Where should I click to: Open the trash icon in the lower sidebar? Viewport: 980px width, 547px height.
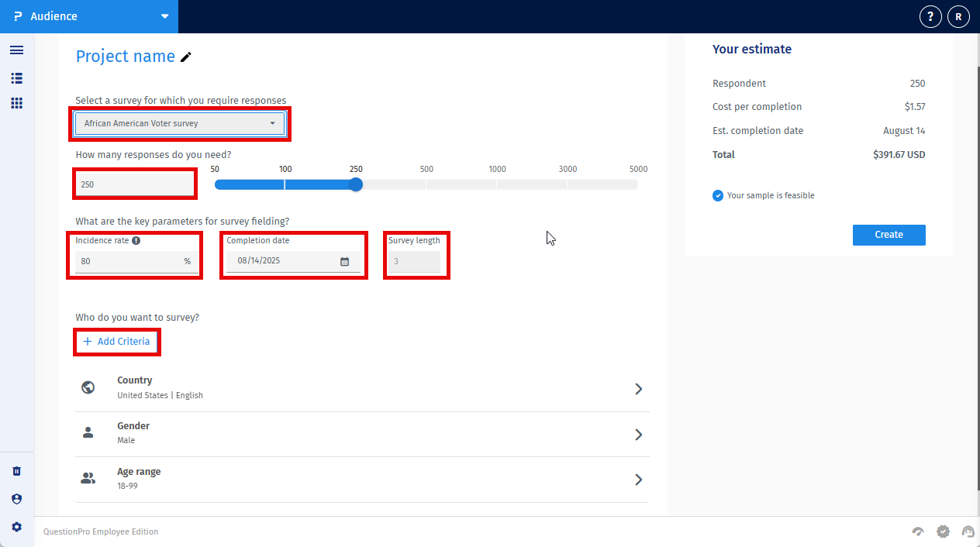[16, 470]
